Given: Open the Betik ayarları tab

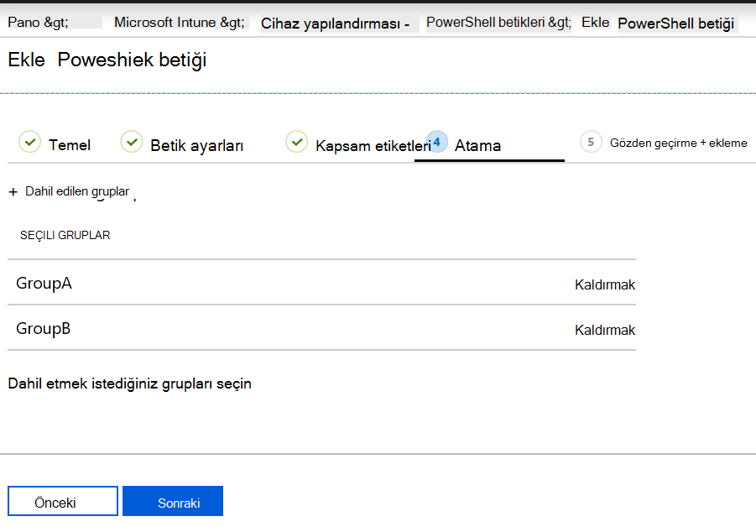Looking at the screenshot, I should [196, 144].
